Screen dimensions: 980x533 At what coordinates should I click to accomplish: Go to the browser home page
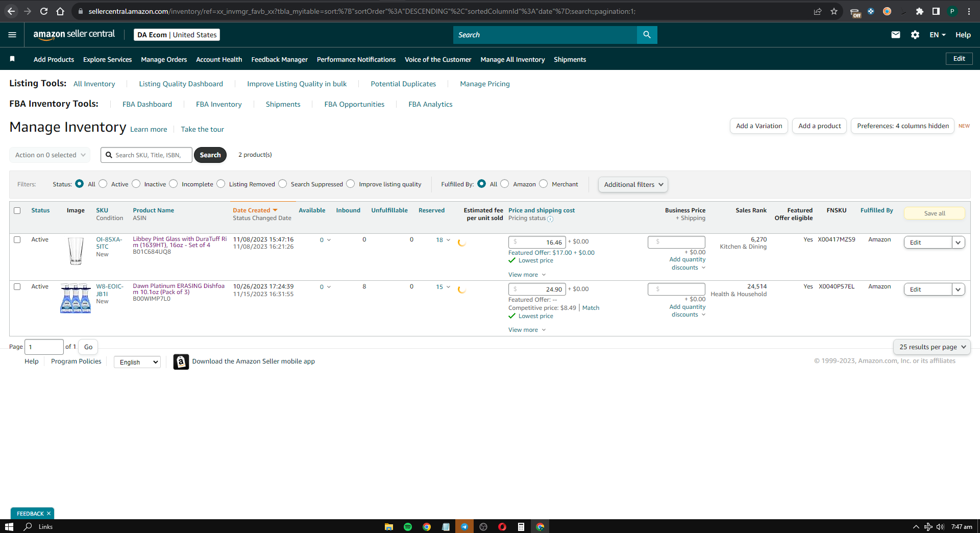click(x=60, y=11)
